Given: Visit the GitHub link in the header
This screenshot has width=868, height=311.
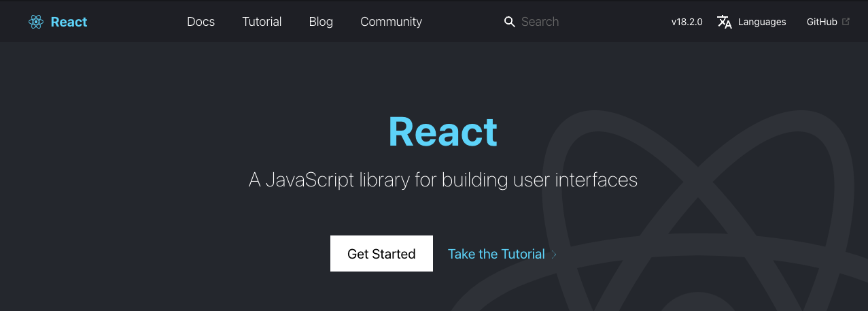Looking at the screenshot, I should point(821,22).
